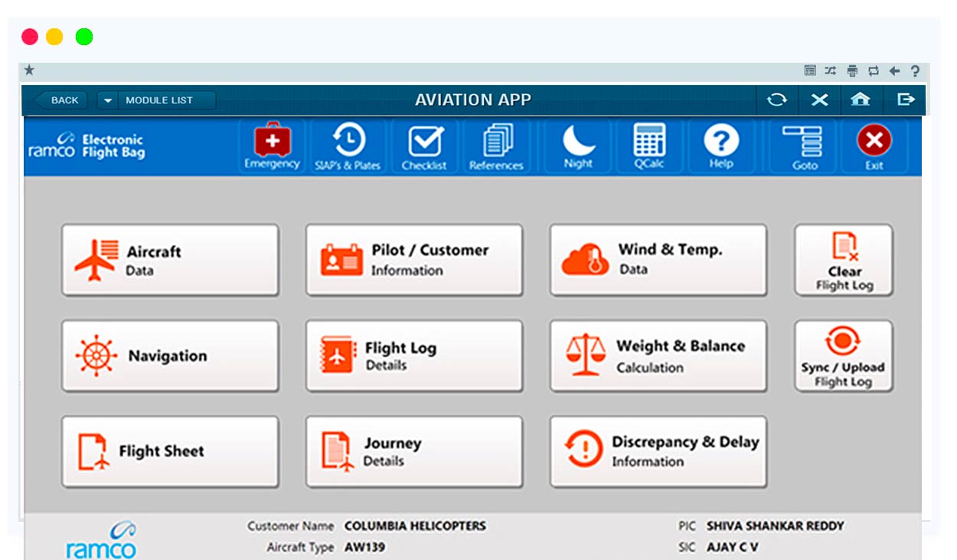This screenshot has width=957, height=560.
Task: Click the shuffle arrows icon
Action: (x=831, y=71)
